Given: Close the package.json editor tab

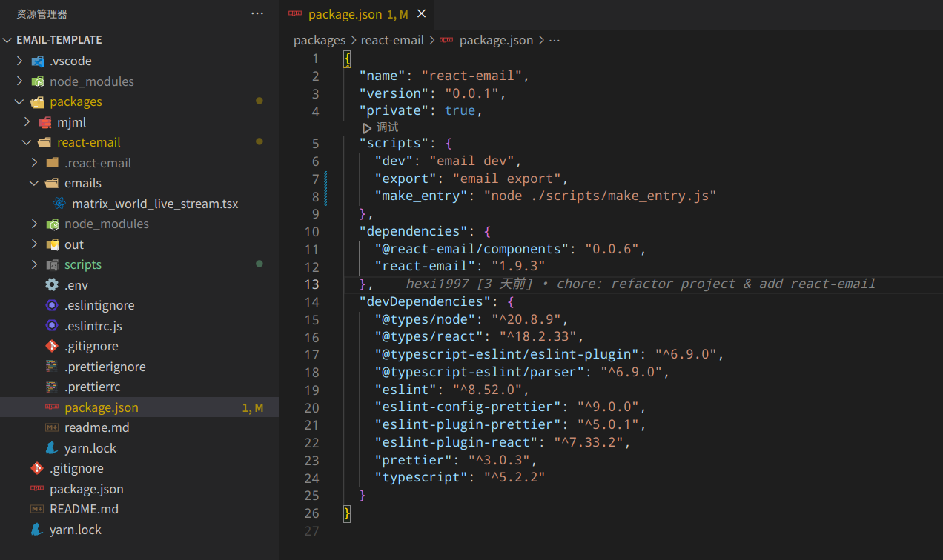Looking at the screenshot, I should pos(422,14).
